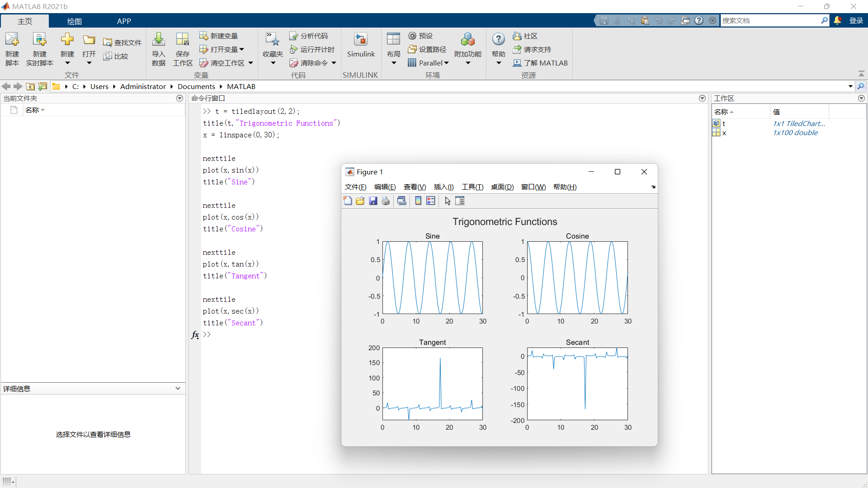This screenshot has width=868, height=488.
Task: Click the New Script (新建脚本) icon
Action: [x=12, y=40]
